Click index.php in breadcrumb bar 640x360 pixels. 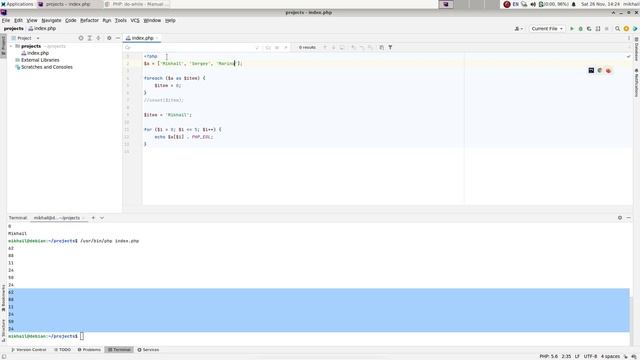(42, 29)
